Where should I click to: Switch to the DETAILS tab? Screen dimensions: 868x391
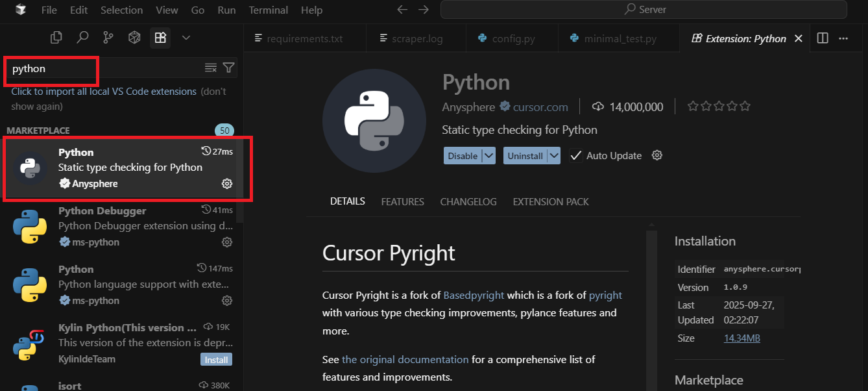[348, 201]
